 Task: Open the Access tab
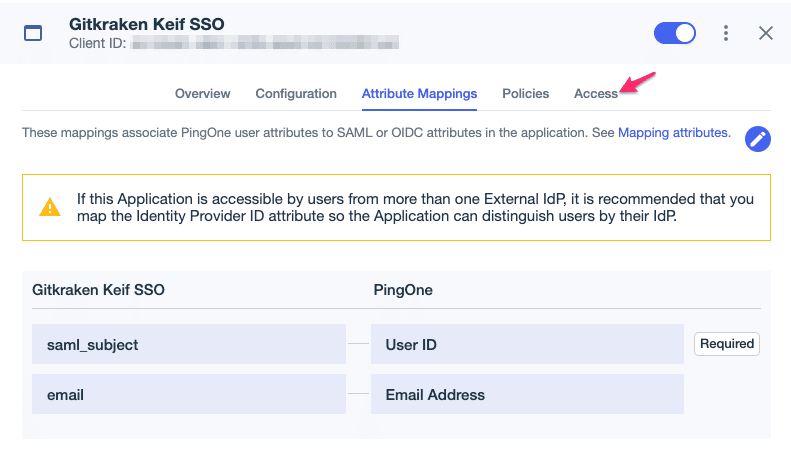pyautogui.click(x=595, y=94)
